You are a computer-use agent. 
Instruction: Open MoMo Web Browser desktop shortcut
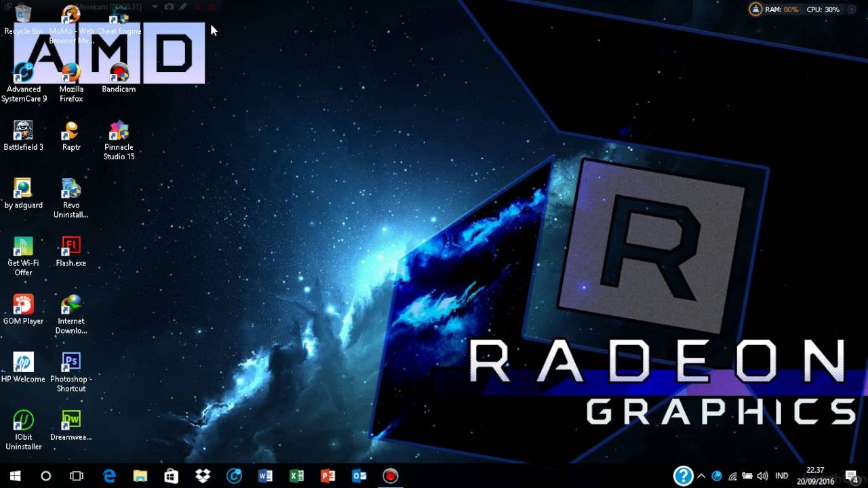tap(71, 24)
